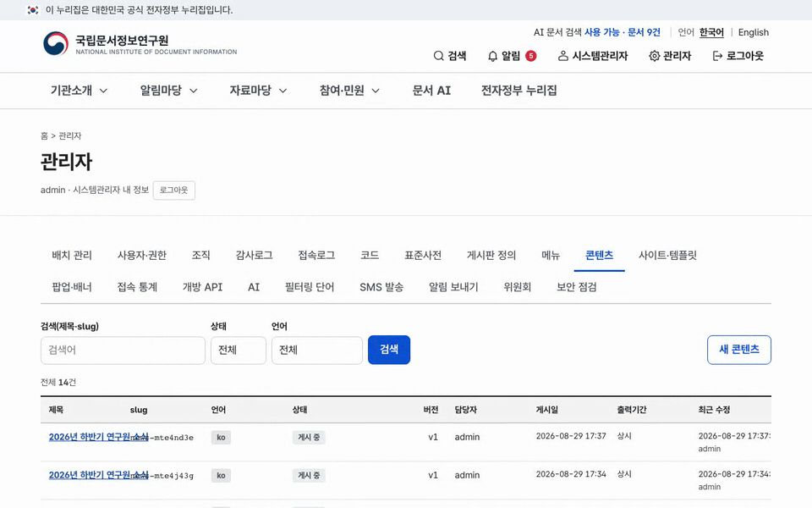Click the 시스템관리자 header link text
The width and height of the screenshot is (812, 508).
point(601,56)
